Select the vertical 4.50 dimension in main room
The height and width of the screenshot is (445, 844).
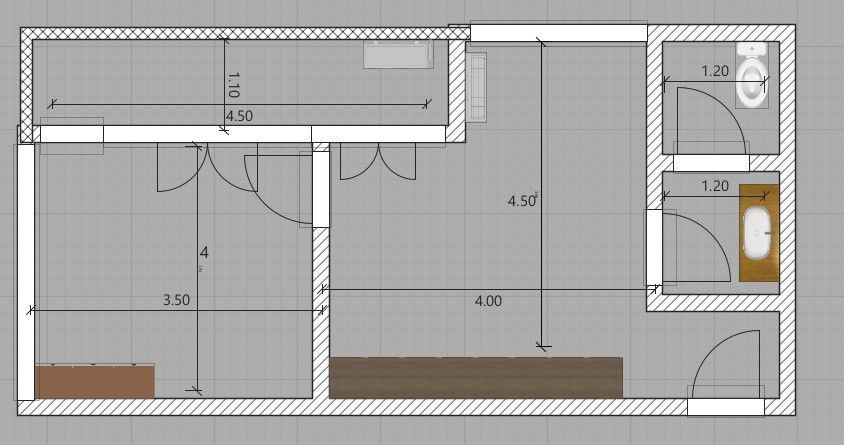(523, 200)
